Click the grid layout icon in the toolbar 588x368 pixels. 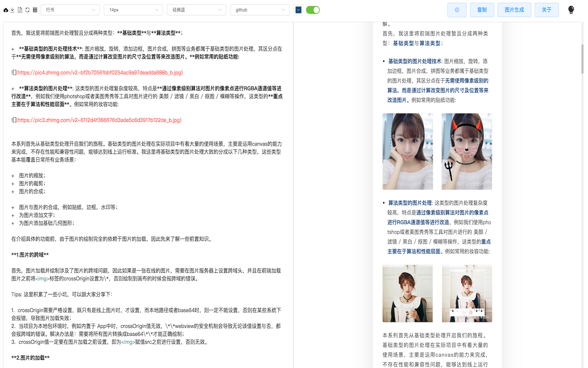[35, 10]
